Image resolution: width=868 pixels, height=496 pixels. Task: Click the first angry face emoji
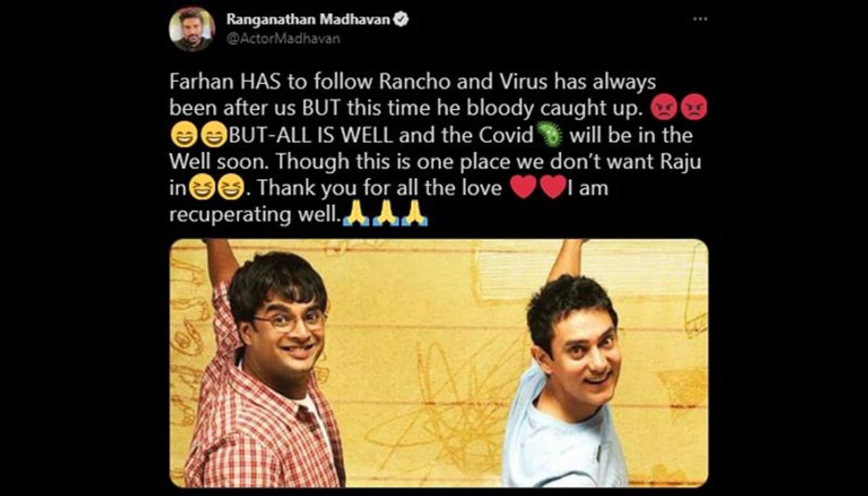(x=663, y=108)
